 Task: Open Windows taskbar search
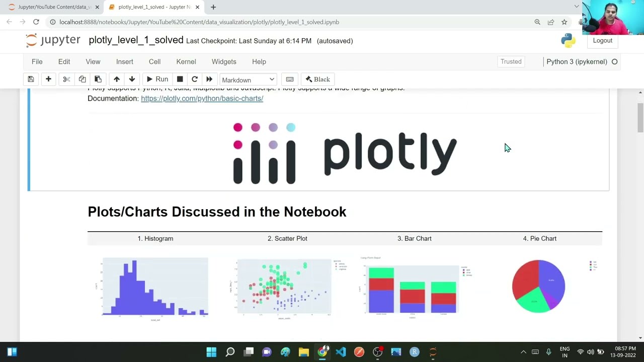click(x=230, y=352)
